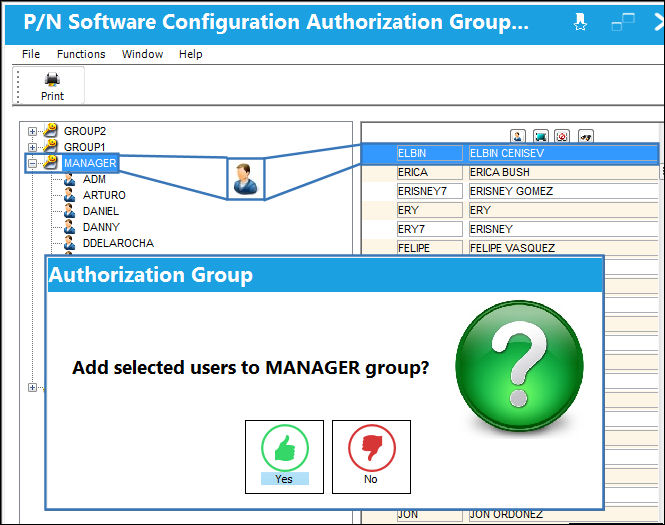This screenshot has height=525, width=665.
Task: Click the toolbar drag grip beside Print
Action: pyautogui.click(x=18, y=87)
